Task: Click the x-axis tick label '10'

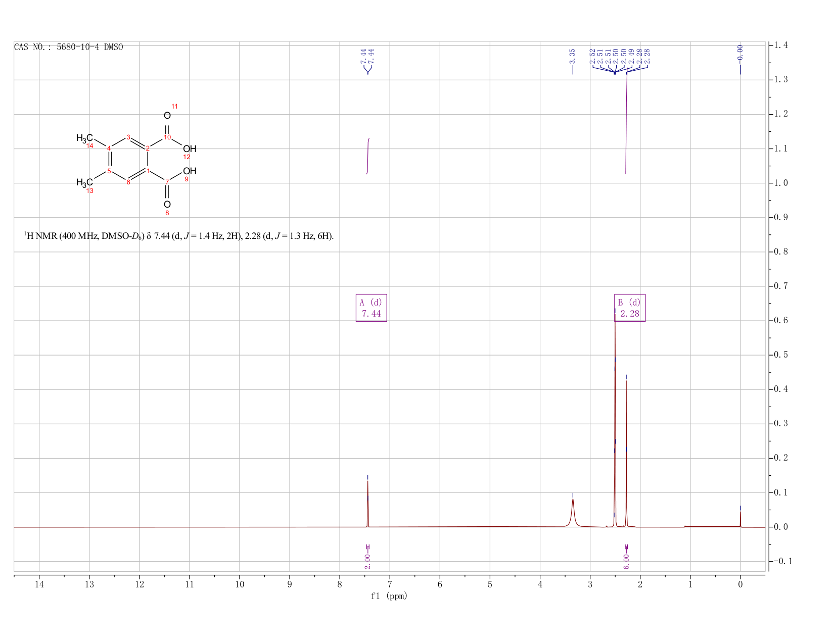Action: [x=240, y=584]
